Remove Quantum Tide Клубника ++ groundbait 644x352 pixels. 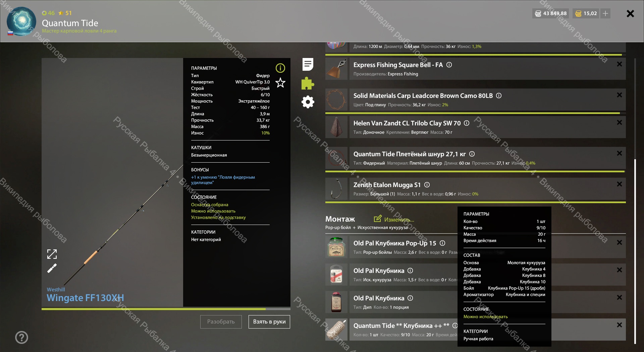[x=620, y=325]
